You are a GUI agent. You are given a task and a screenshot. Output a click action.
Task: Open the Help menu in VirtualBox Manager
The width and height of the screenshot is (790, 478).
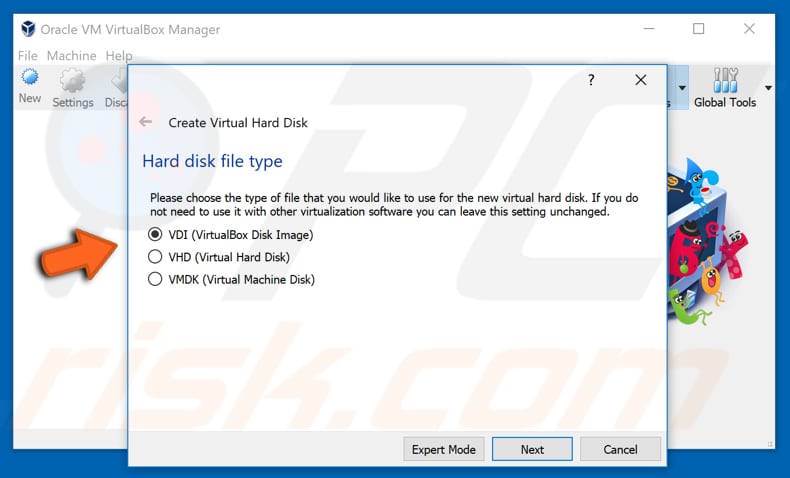click(119, 55)
